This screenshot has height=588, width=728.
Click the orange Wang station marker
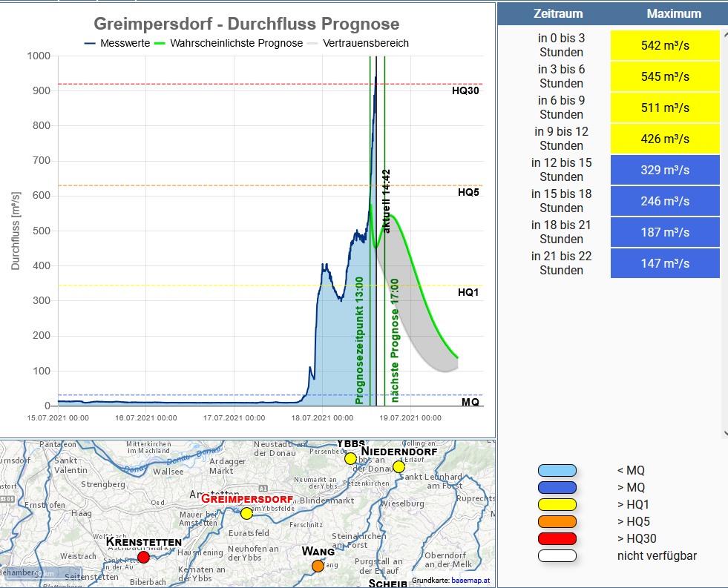318,566
